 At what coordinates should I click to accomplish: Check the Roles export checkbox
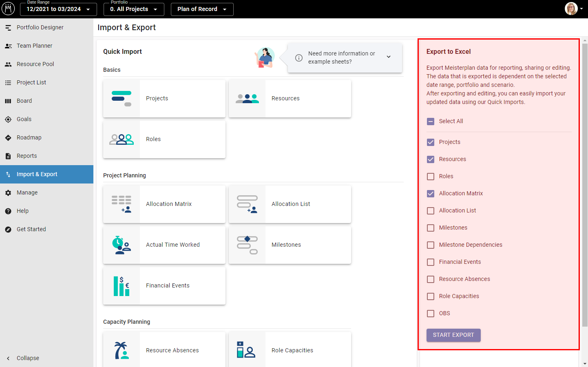coord(431,177)
